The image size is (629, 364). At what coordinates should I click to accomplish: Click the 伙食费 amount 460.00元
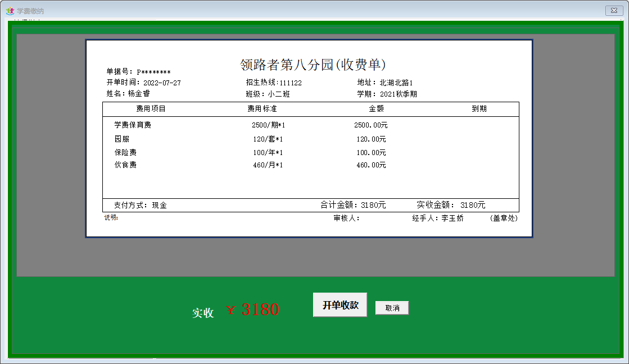click(x=371, y=165)
